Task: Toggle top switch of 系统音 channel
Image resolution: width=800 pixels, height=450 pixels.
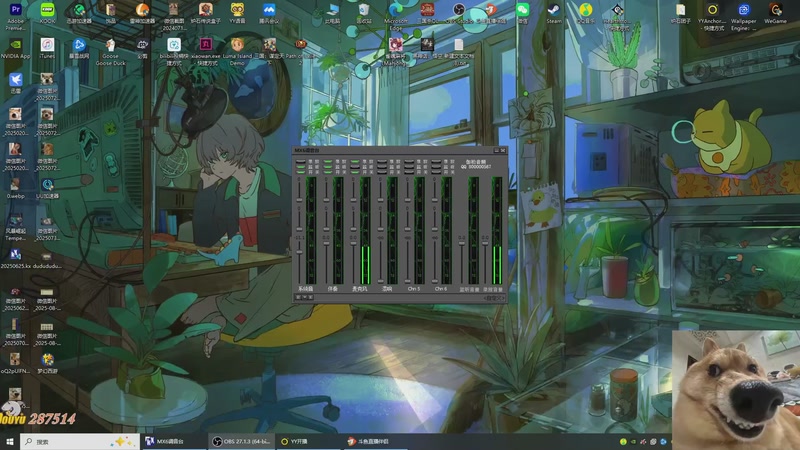Action: 301,162
